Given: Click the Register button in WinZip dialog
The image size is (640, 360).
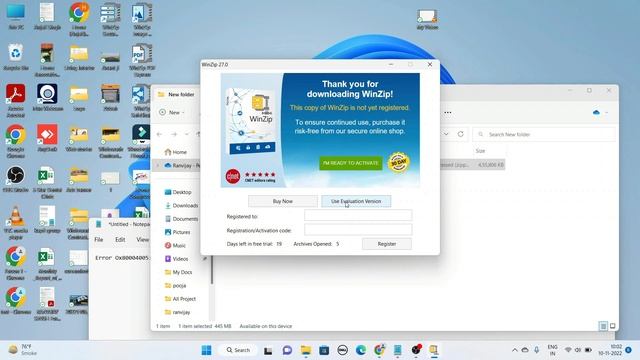Looking at the screenshot, I should point(387,244).
